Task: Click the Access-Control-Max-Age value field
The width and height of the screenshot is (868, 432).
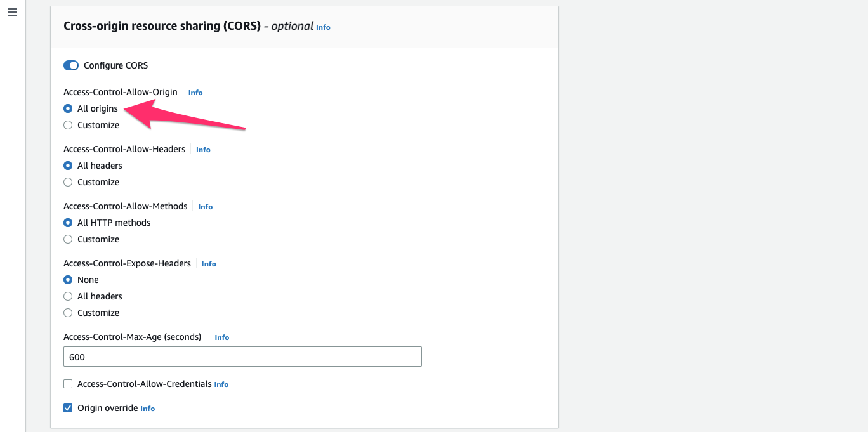Action: pos(242,357)
